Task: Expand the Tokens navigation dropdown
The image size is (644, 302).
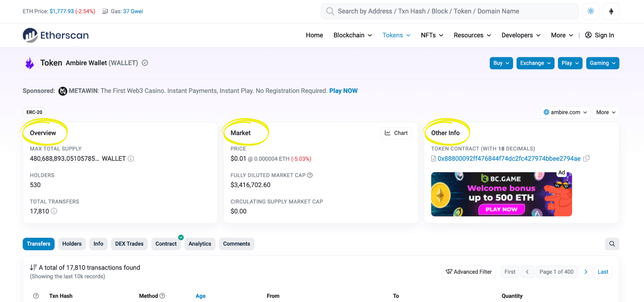Action: pos(396,35)
